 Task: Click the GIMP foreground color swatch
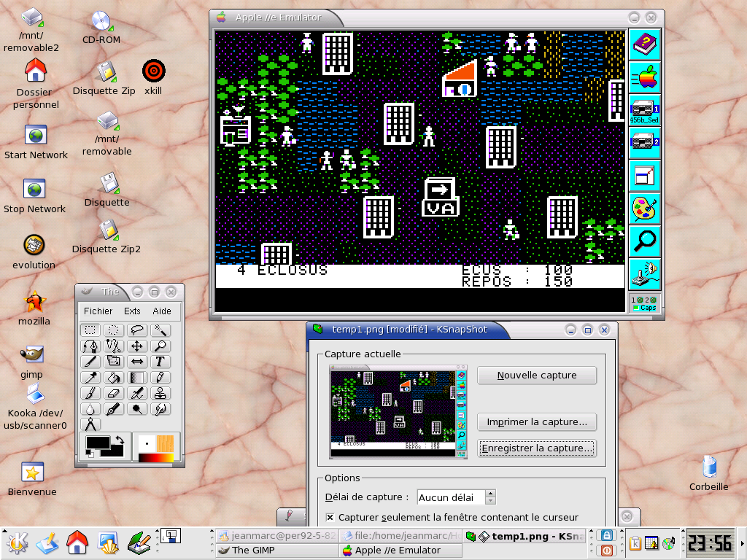[x=97, y=442]
